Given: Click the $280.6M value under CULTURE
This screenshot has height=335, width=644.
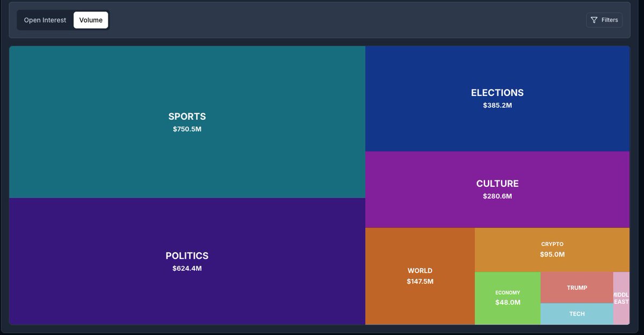Looking at the screenshot, I should click(x=497, y=196).
